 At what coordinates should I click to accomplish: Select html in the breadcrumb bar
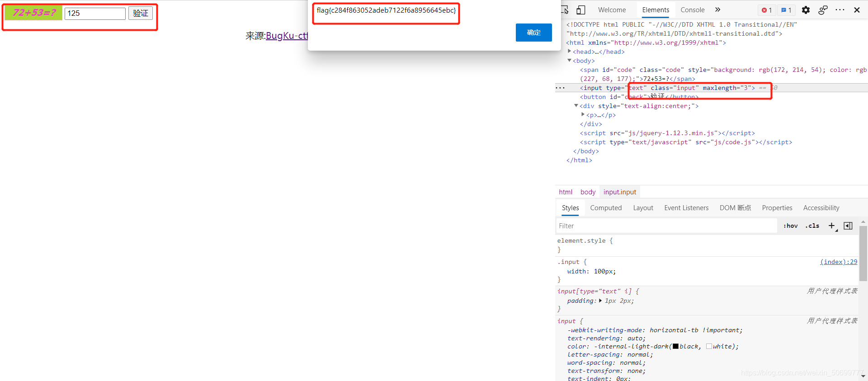tap(566, 192)
